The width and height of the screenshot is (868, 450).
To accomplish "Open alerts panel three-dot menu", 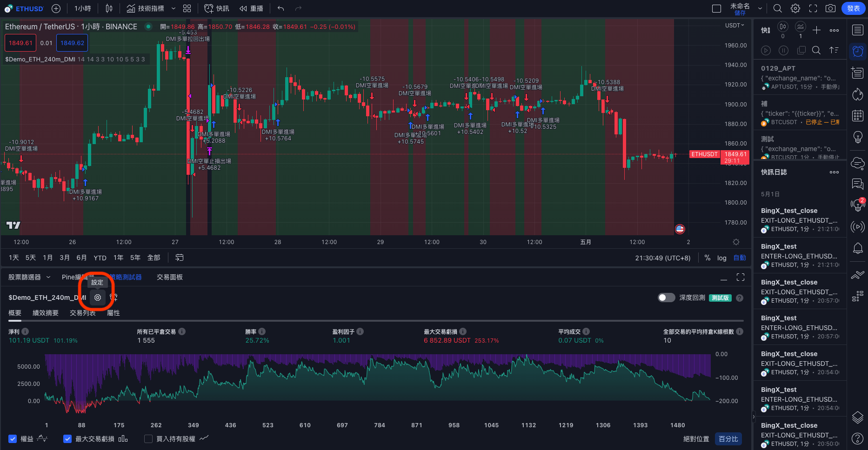I will (834, 30).
